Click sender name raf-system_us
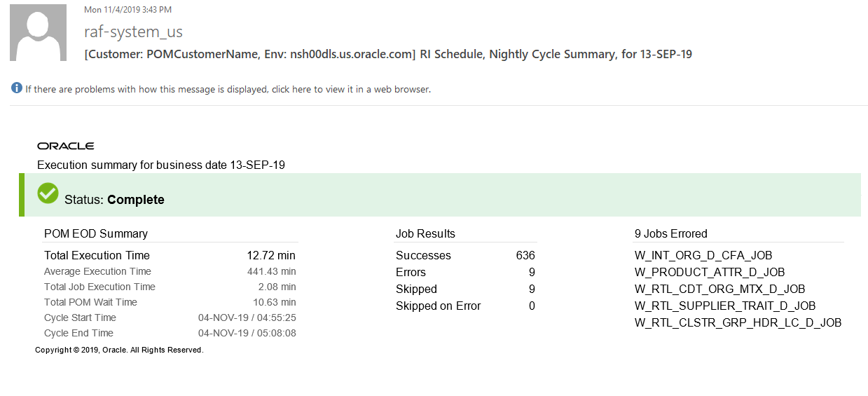Image resolution: width=868 pixels, height=396 pixels. (133, 32)
